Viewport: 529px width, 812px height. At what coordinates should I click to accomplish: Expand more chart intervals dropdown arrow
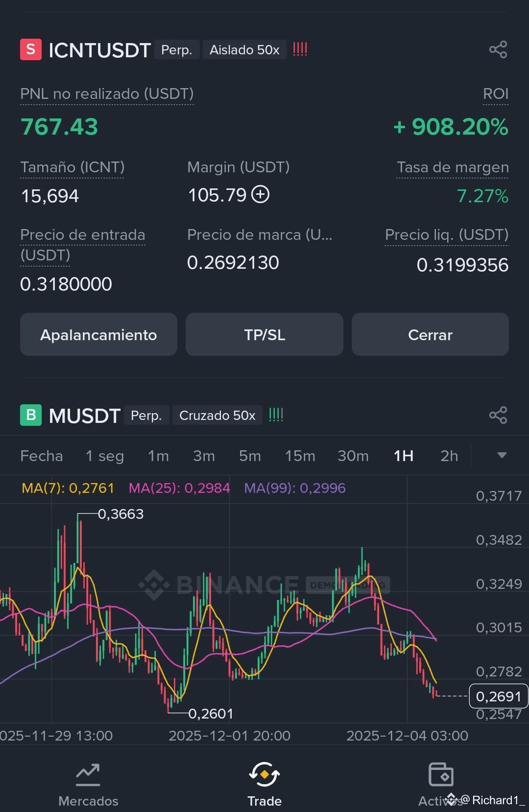click(x=502, y=455)
